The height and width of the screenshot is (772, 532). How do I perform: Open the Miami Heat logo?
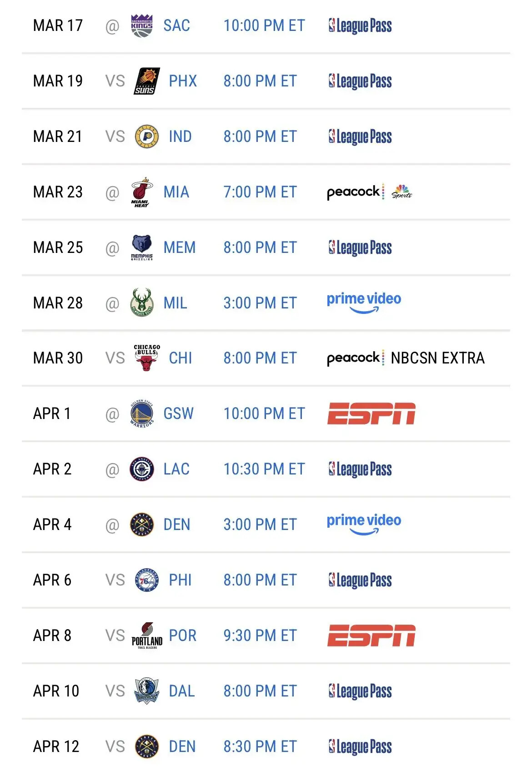click(141, 192)
